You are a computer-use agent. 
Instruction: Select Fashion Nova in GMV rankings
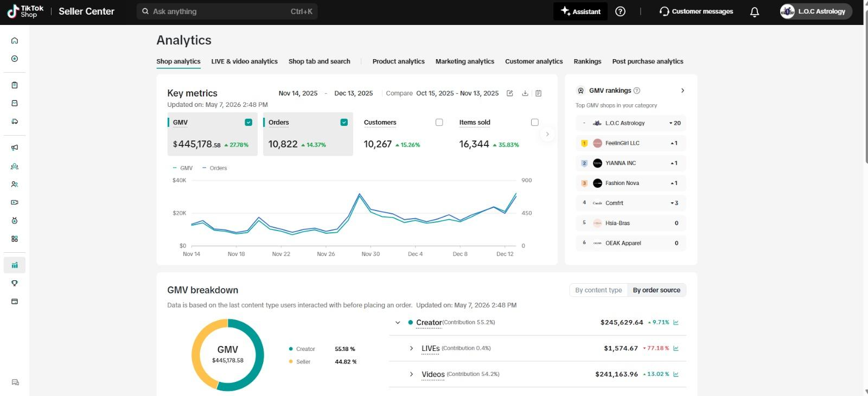pos(631,183)
